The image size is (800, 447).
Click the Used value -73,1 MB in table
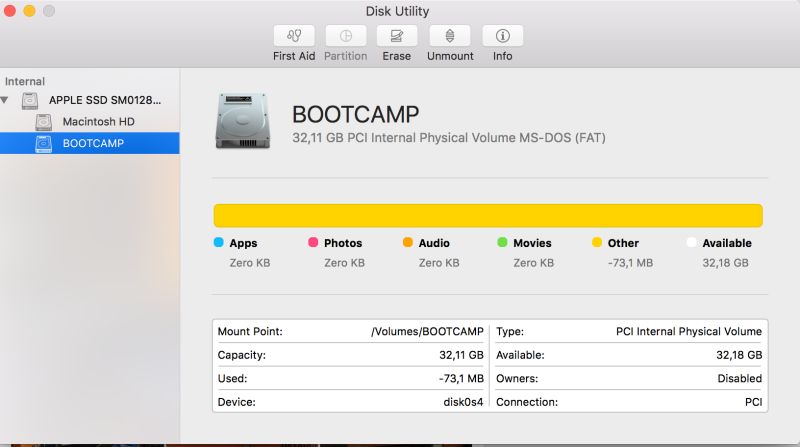461,379
